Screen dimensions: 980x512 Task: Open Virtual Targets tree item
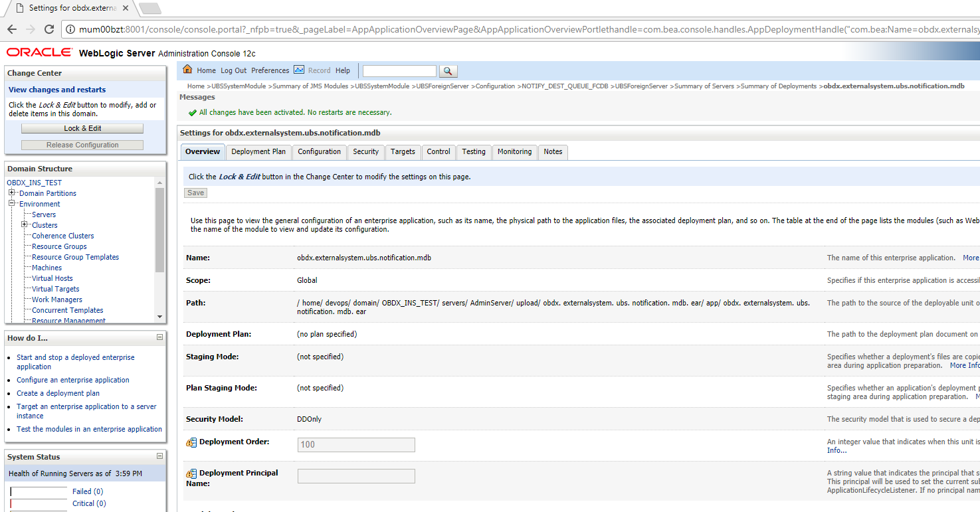tap(55, 289)
